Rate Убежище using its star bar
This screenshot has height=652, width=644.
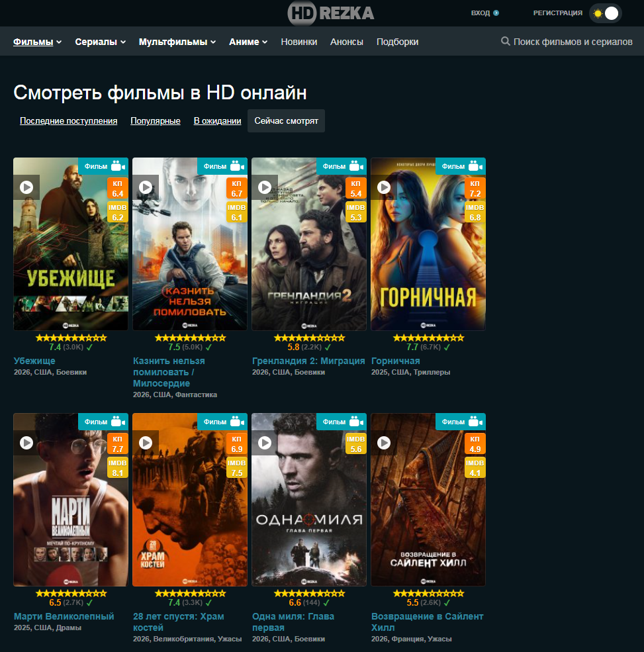click(71, 338)
